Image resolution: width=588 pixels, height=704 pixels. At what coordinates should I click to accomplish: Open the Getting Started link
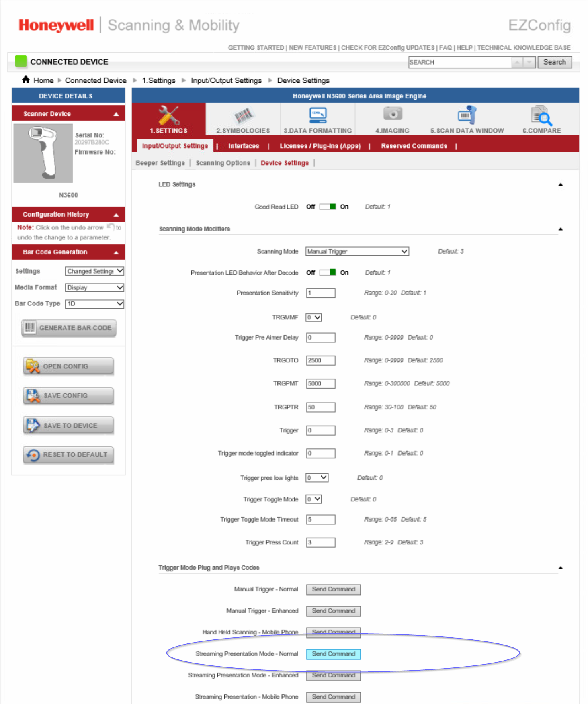pos(256,47)
